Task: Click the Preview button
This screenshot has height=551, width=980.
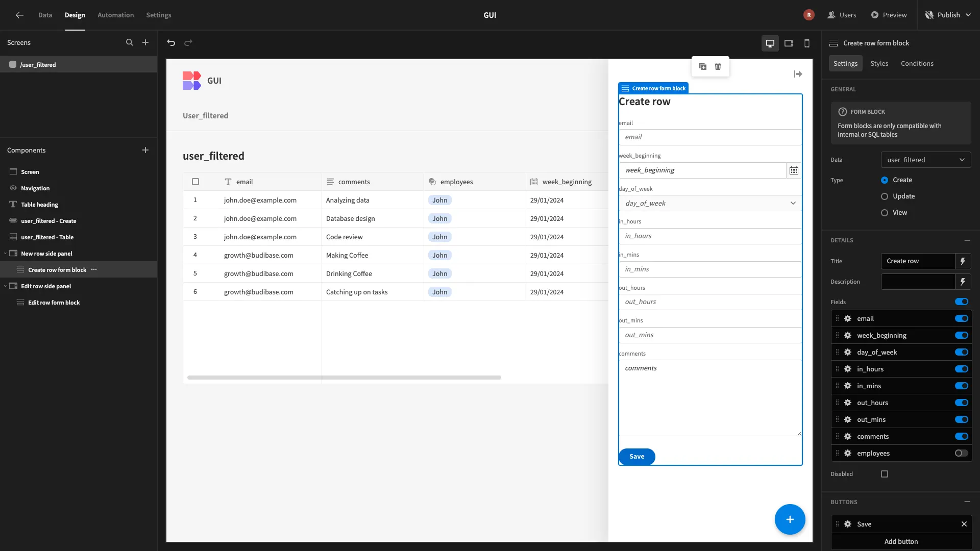Action: point(889,15)
